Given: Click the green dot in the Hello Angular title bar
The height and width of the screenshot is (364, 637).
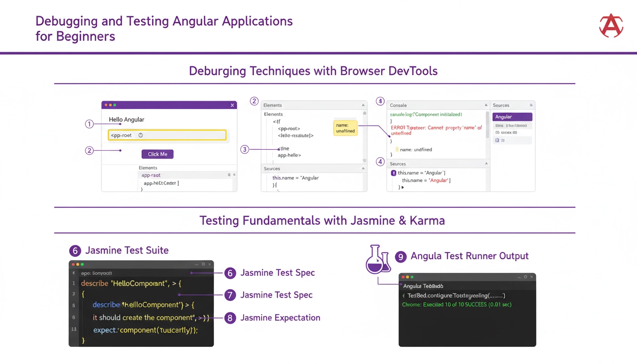Looking at the screenshot, I should click(x=115, y=105).
